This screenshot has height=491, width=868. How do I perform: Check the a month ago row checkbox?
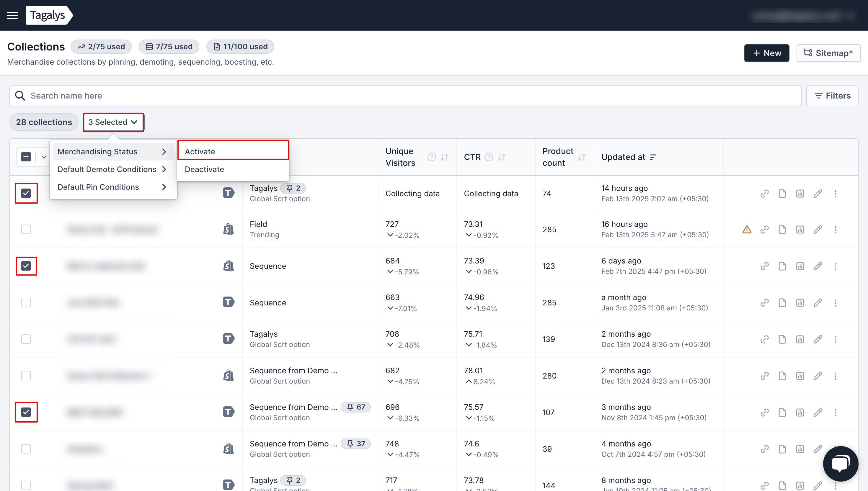click(x=26, y=302)
